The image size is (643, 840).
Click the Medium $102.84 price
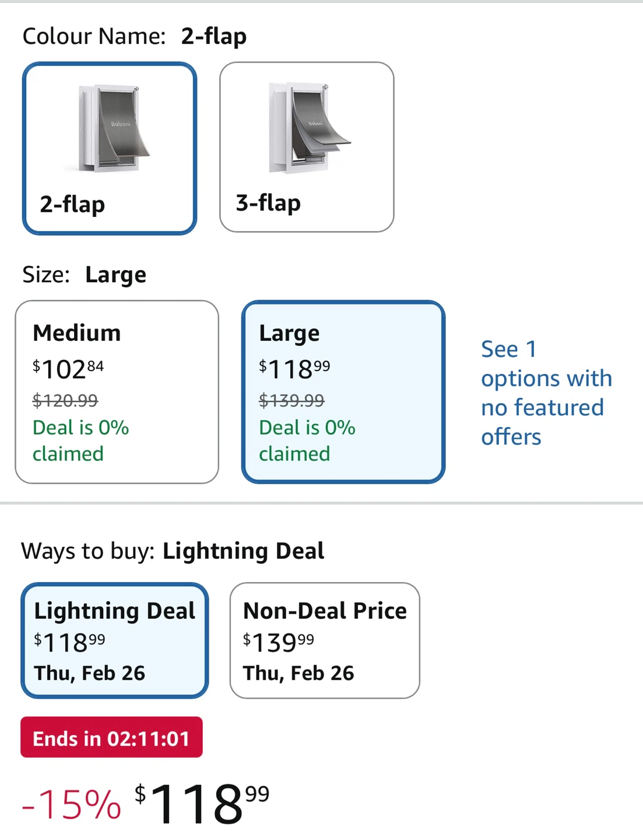[68, 368]
